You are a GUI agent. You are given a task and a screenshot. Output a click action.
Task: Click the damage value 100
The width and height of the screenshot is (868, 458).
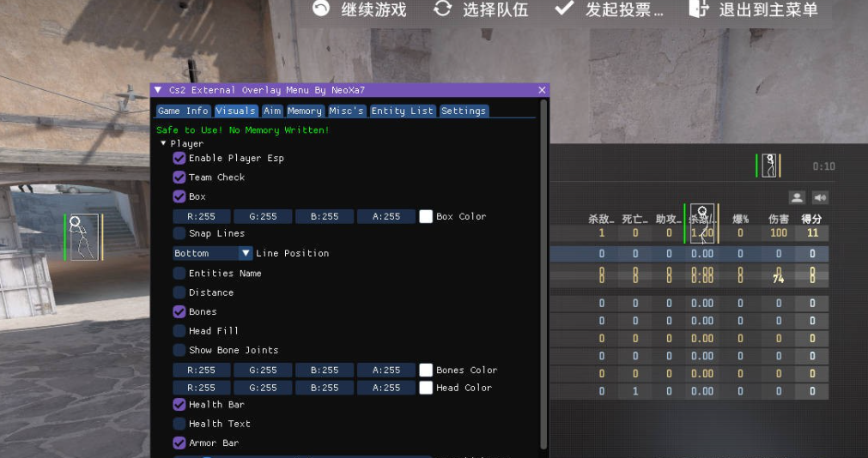[779, 233]
